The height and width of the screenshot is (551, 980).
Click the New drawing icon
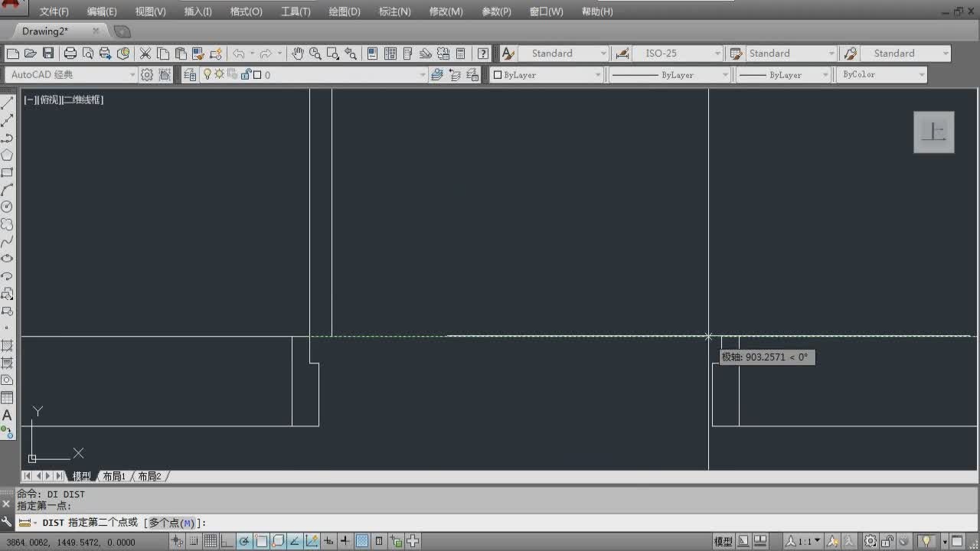tap(13, 54)
